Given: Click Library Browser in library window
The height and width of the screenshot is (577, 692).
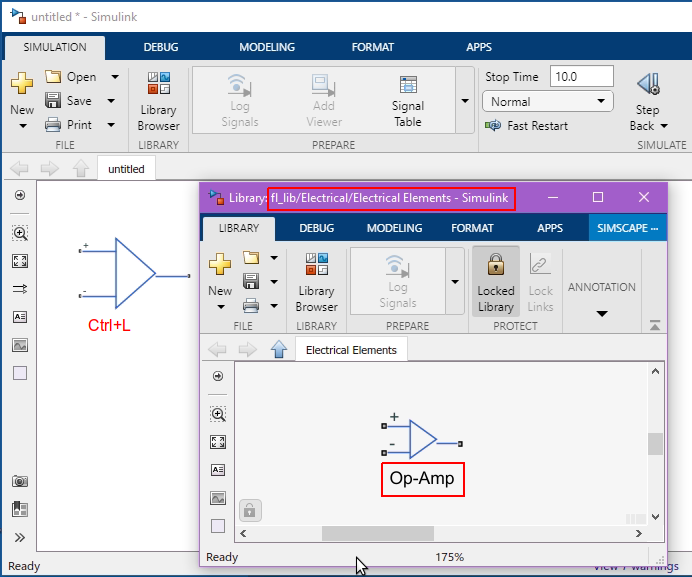Looking at the screenshot, I should [316, 281].
